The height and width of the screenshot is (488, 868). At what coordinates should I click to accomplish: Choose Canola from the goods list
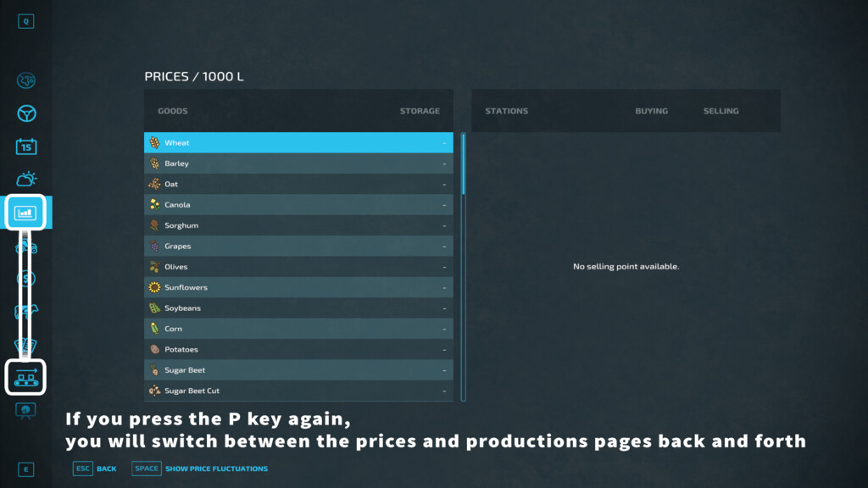(x=298, y=205)
